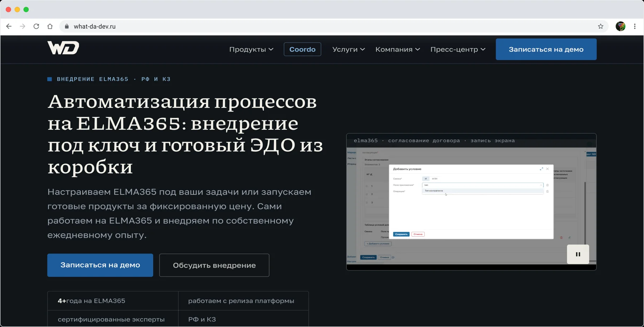Click 'сертифицированные эксперты' cell
The image size is (644, 327).
point(113,319)
